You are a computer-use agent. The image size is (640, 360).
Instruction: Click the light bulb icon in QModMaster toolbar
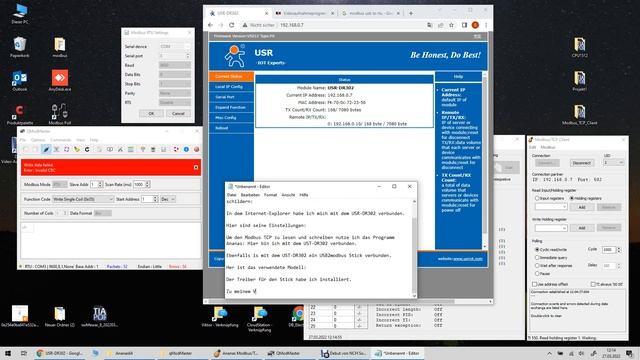point(143,150)
